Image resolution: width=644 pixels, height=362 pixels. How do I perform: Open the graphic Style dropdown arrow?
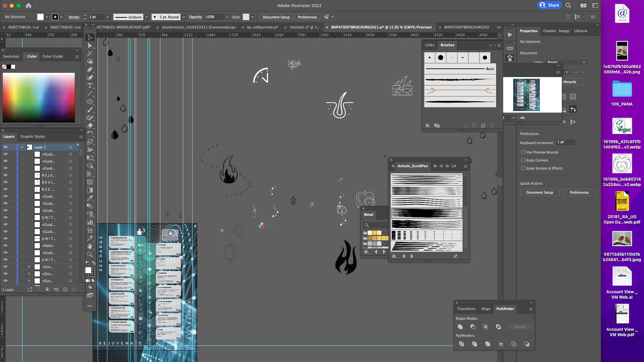pos(252,17)
